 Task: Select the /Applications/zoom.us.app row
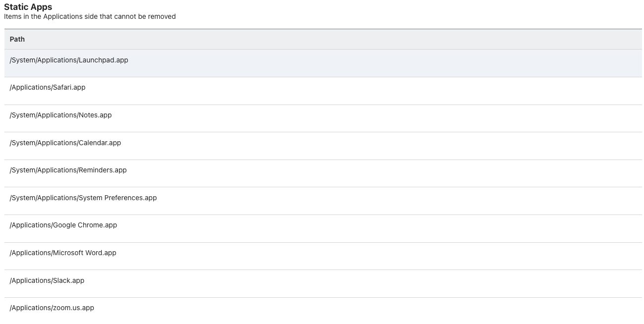pos(323,311)
